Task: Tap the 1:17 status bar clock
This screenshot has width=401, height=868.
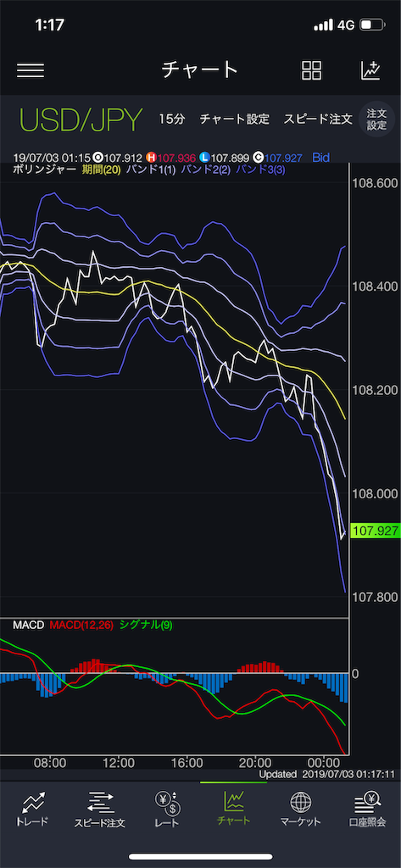Action: [x=50, y=25]
